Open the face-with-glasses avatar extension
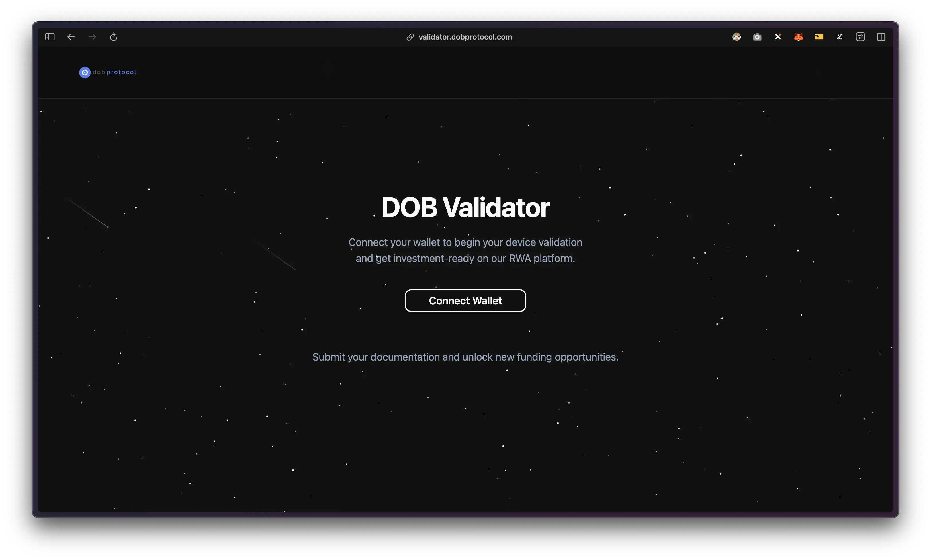The image size is (931, 560). pos(736,37)
